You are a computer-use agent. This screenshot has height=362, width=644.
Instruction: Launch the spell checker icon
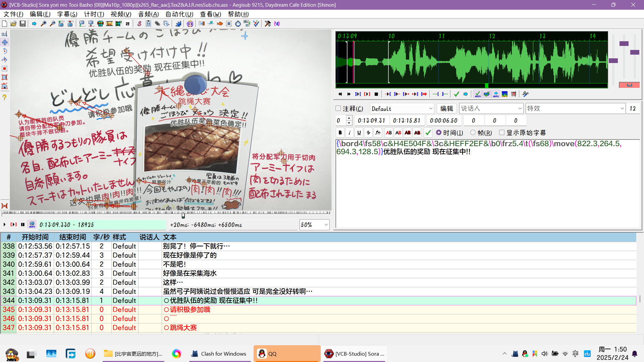tap(256, 24)
